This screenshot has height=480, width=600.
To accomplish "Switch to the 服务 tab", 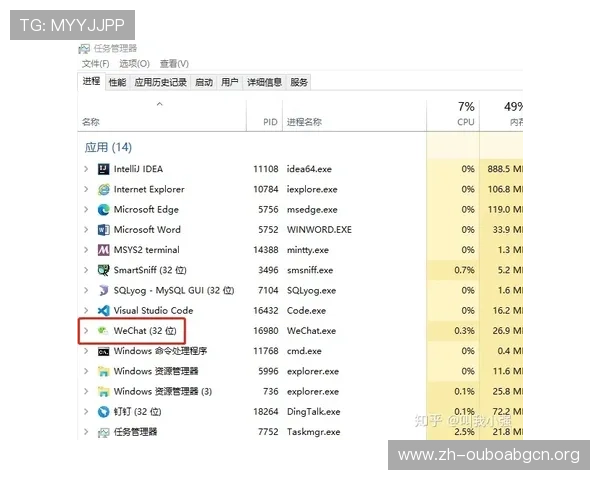I will point(298,82).
